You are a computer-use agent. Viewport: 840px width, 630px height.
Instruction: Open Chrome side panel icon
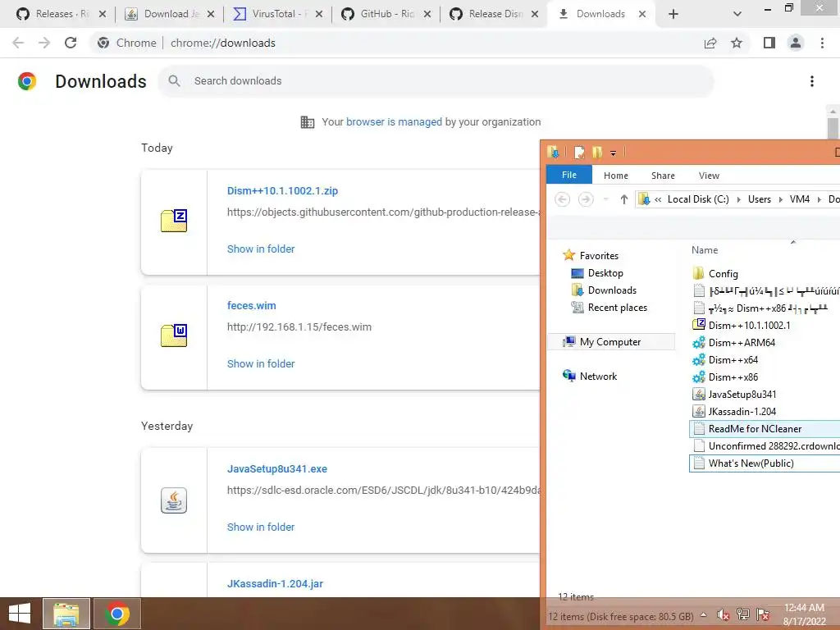point(769,43)
